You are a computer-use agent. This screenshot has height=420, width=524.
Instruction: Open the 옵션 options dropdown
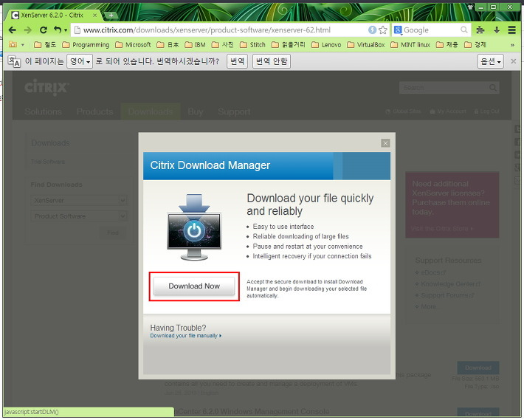tap(491, 61)
